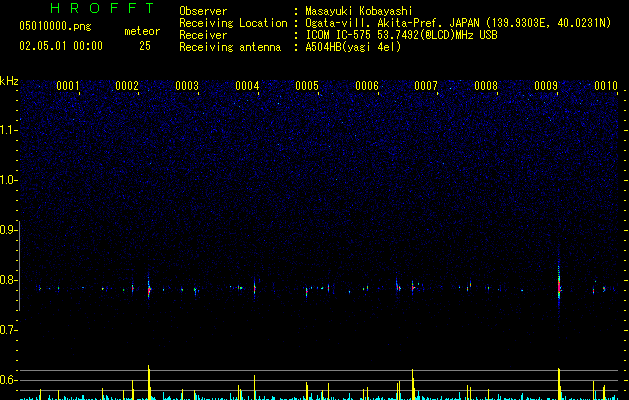Select the A504HB(yagi 4el) antenna value

click(x=353, y=47)
